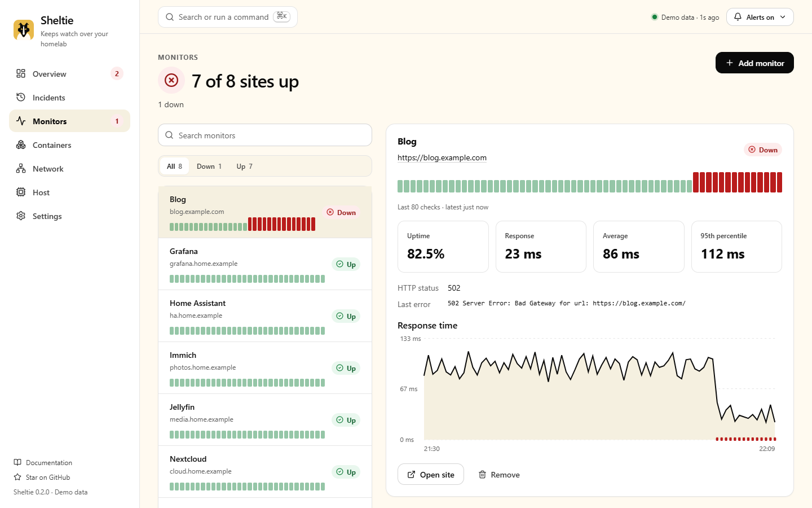Click the Remove button
Viewport: 812px width, 508px height.
[499, 475]
